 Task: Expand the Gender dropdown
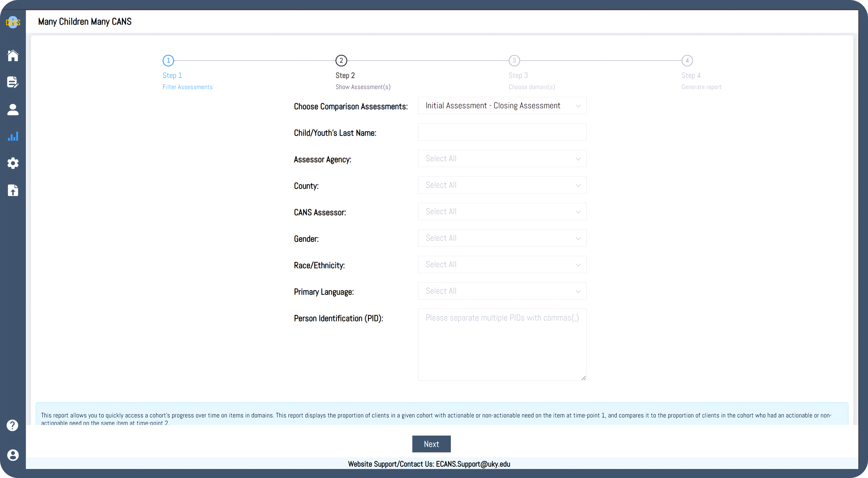coord(502,238)
